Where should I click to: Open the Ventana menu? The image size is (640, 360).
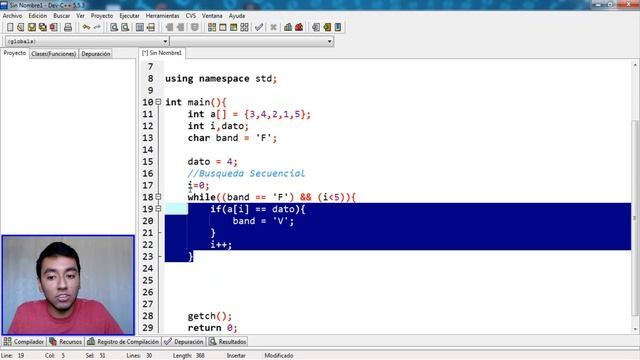click(212, 16)
